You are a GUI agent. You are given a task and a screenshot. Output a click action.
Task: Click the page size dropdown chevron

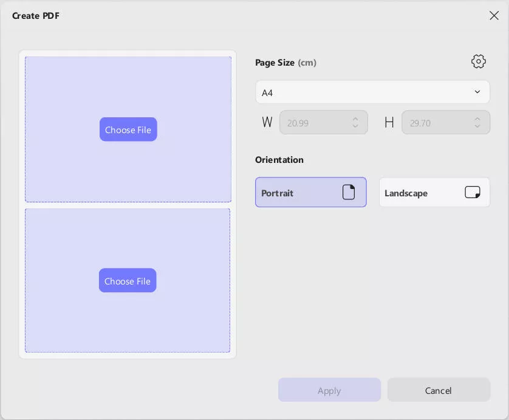(477, 92)
